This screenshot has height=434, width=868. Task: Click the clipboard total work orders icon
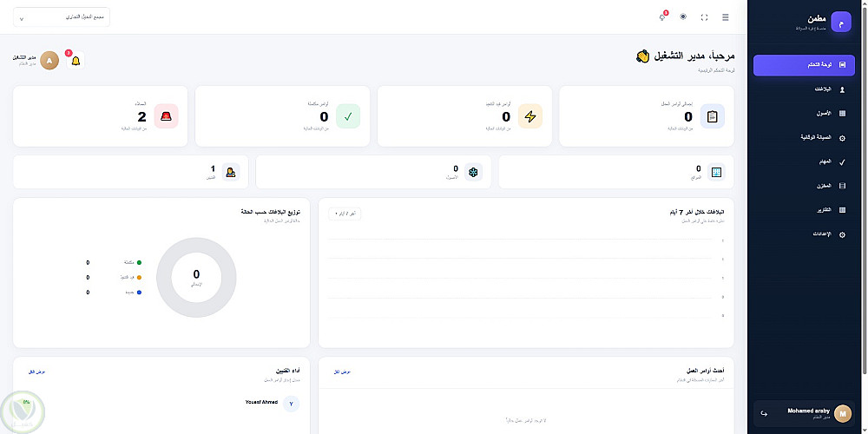[713, 116]
